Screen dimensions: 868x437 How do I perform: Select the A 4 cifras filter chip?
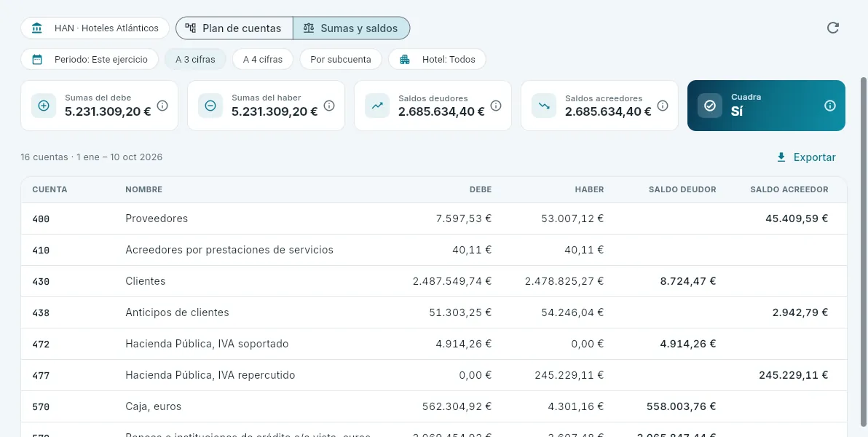pyautogui.click(x=262, y=59)
